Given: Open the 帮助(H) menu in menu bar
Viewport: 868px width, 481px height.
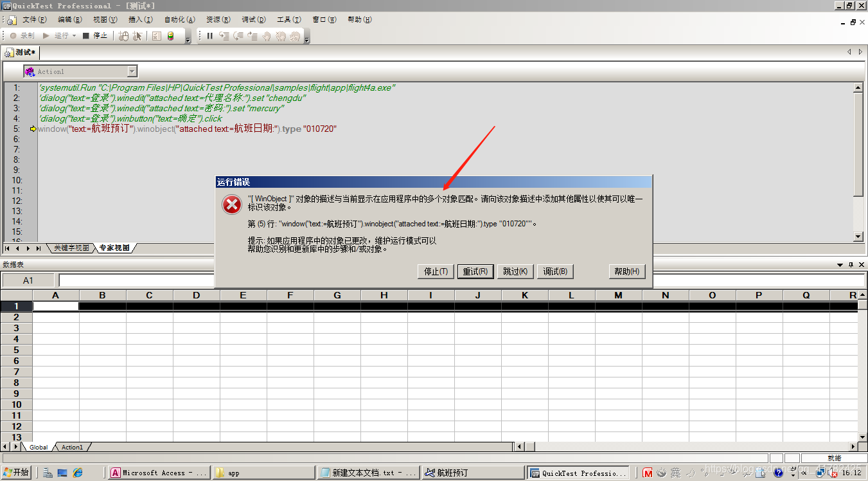Looking at the screenshot, I should [x=360, y=20].
